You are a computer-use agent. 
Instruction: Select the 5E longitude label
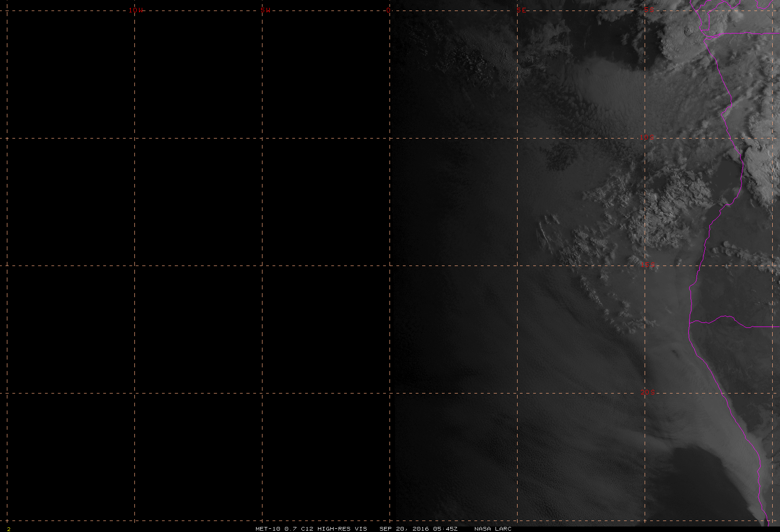coord(521,10)
